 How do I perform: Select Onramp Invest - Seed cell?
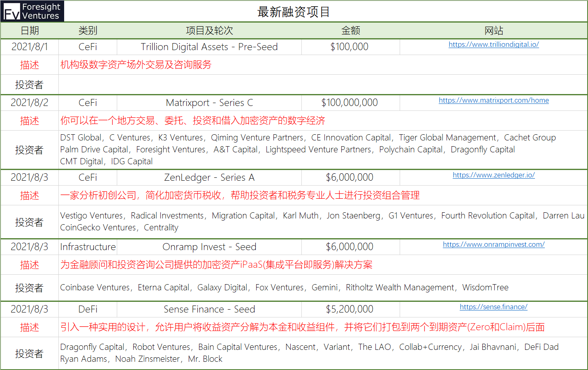click(x=209, y=247)
